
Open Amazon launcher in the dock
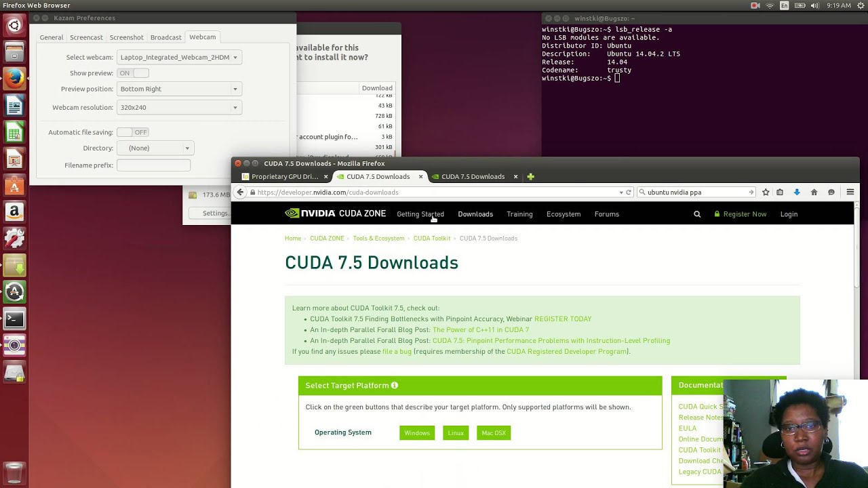[x=14, y=212]
